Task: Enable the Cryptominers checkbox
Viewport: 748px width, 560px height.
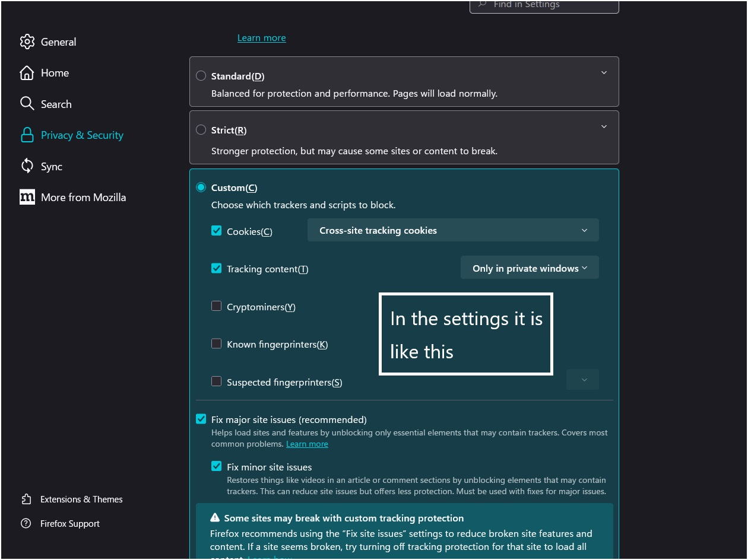Action: coord(217,306)
